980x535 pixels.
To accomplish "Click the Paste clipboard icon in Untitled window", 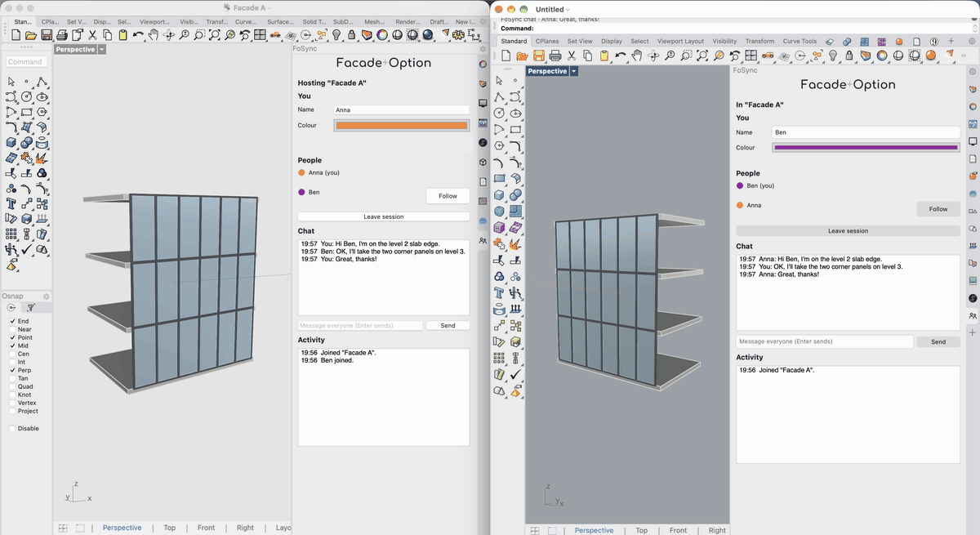I will point(604,56).
